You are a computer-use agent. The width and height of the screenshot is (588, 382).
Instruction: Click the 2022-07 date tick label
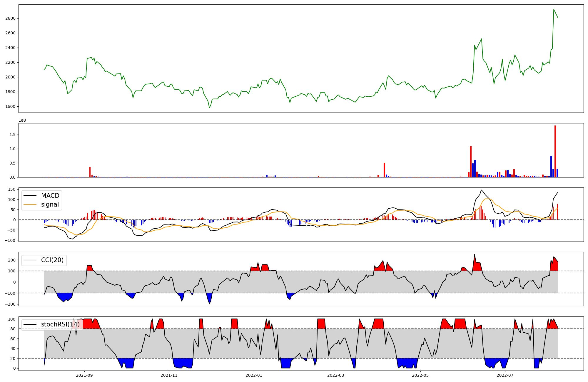click(505, 375)
